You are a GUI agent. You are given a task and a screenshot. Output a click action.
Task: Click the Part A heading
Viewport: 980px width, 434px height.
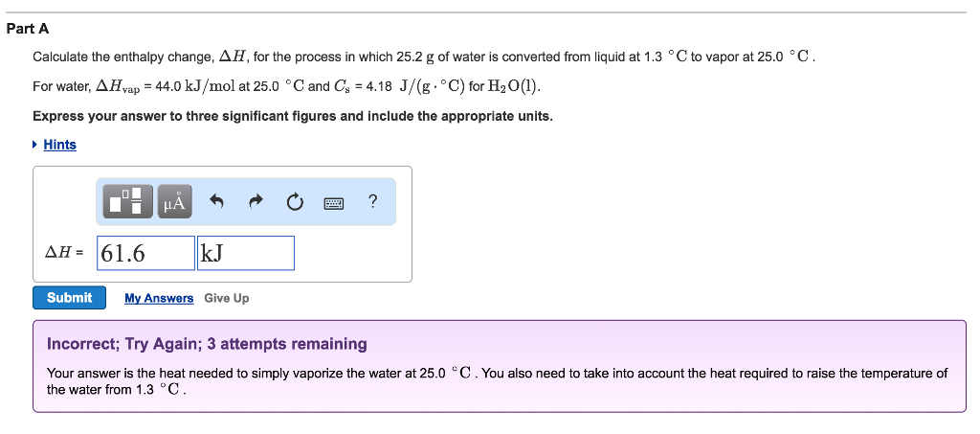[x=28, y=29]
